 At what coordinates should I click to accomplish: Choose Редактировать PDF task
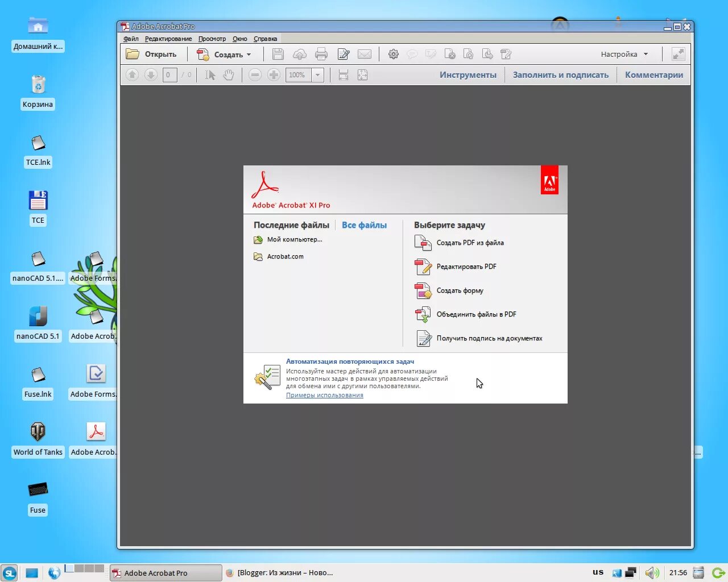tap(456, 267)
